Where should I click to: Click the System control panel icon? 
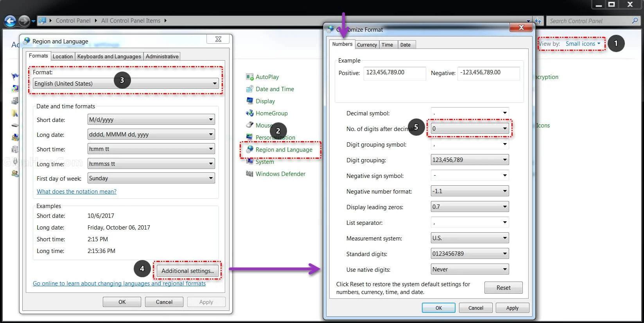click(x=250, y=162)
